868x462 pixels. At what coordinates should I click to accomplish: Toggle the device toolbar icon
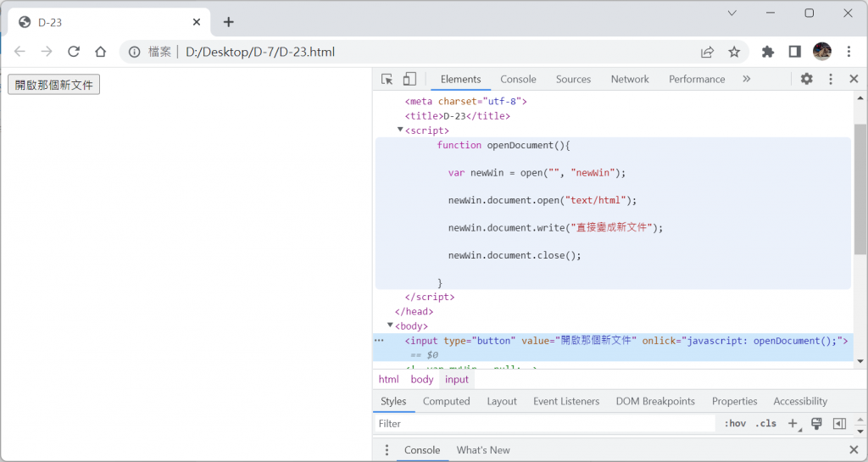point(409,79)
